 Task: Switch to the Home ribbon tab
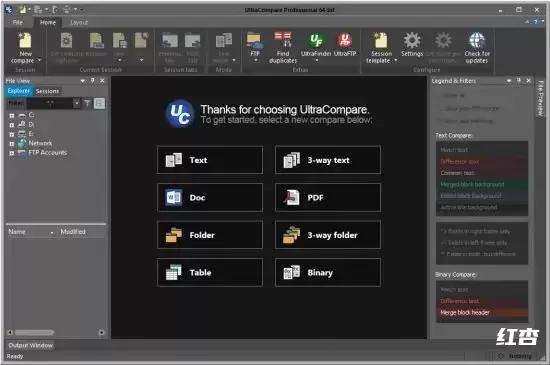pyautogui.click(x=48, y=22)
